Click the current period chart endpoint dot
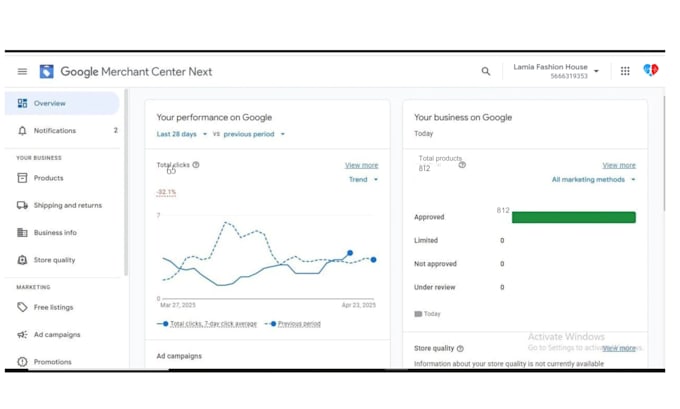Image resolution: width=680 pixels, height=409 pixels. (x=350, y=253)
